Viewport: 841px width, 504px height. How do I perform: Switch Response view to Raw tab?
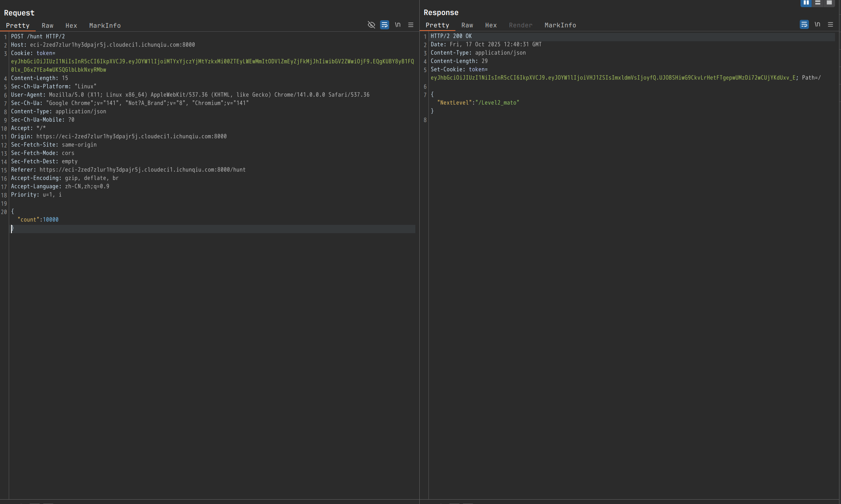(x=467, y=25)
